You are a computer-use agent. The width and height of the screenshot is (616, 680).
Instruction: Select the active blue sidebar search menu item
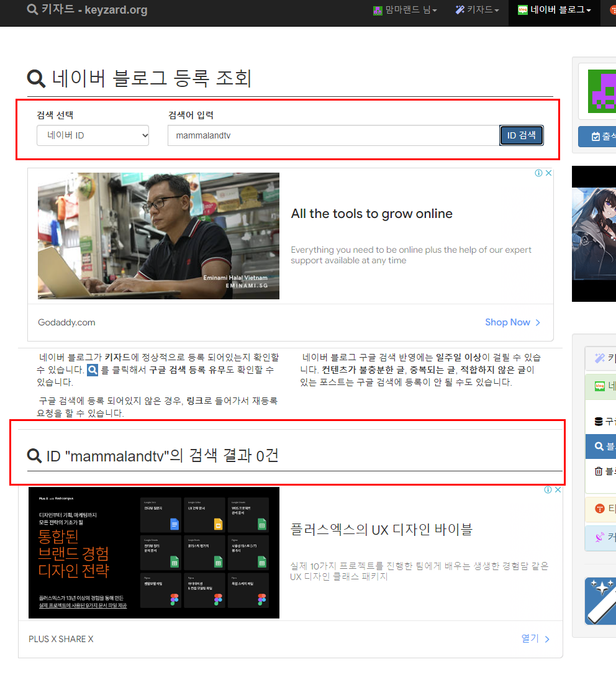click(x=601, y=447)
